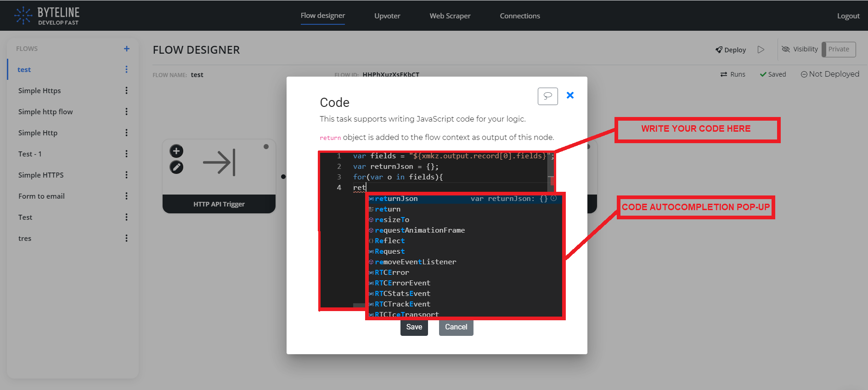Open the Web Scraper tab

pos(450,16)
